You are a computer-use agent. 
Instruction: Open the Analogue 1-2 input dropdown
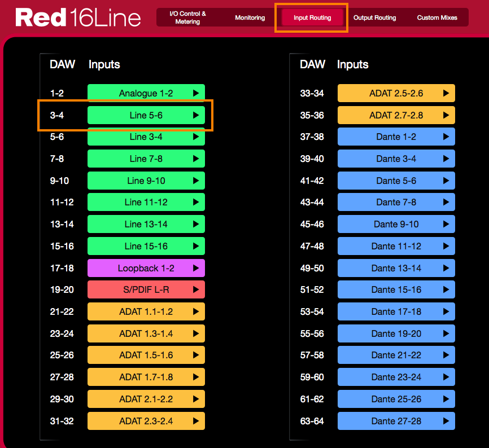pyautogui.click(x=146, y=93)
